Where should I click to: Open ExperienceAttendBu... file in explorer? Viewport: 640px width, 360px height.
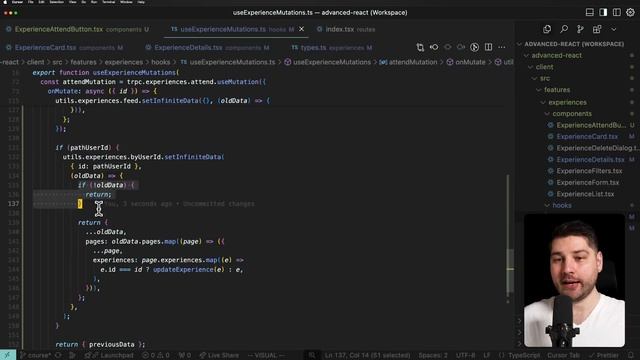[591, 125]
